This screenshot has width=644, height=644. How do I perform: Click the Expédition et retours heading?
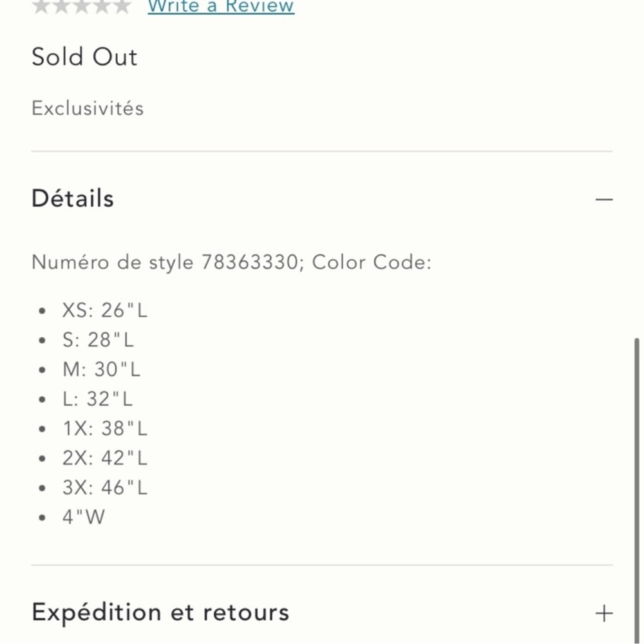point(160,613)
